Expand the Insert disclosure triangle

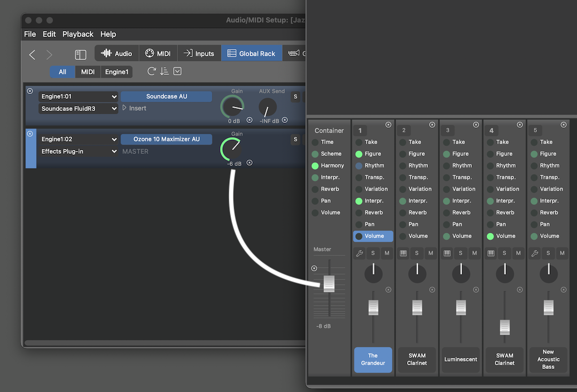124,108
